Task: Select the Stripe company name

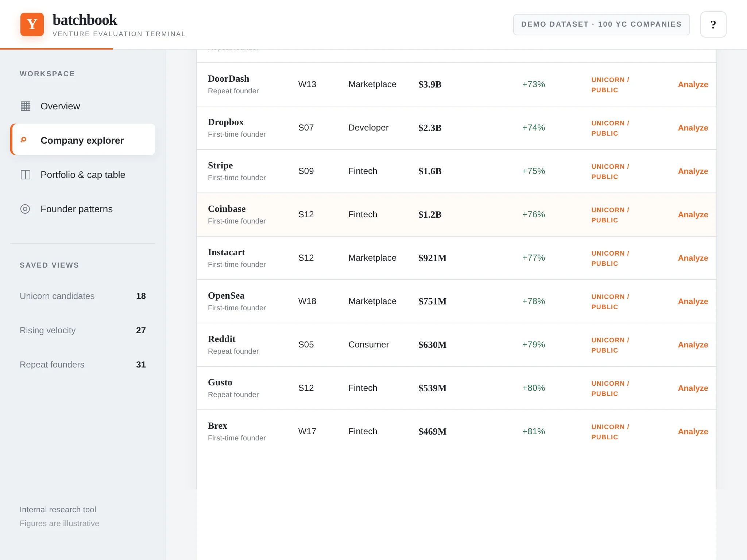Action: click(x=220, y=166)
